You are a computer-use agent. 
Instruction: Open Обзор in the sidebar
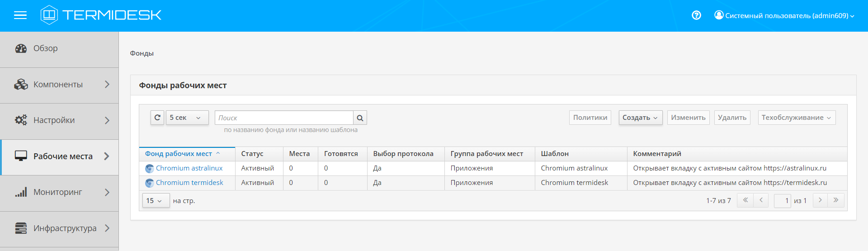[46, 48]
